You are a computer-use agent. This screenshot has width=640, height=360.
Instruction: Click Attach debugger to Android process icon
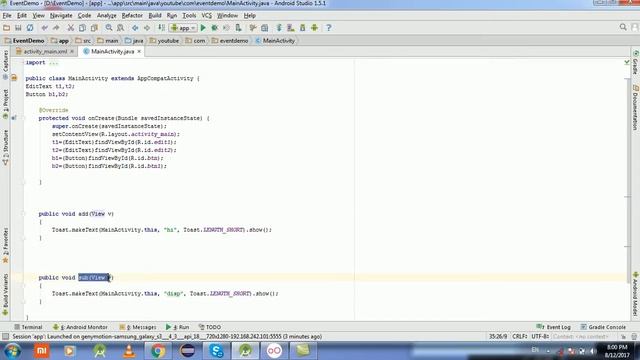[x=238, y=28]
